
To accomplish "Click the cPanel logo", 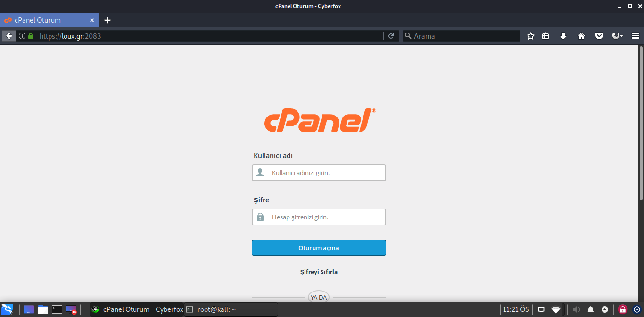I will pos(320,120).
